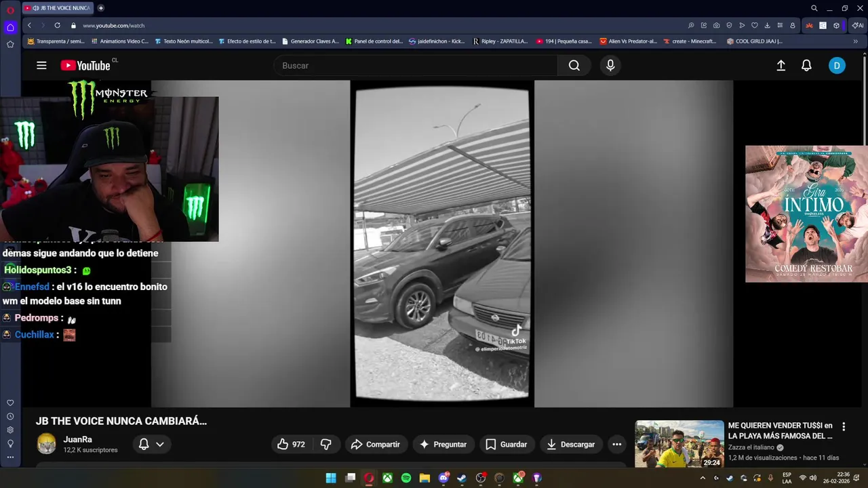Open Animations Video C... bookmark
Image resolution: width=868 pixels, height=488 pixels.
point(119,41)
